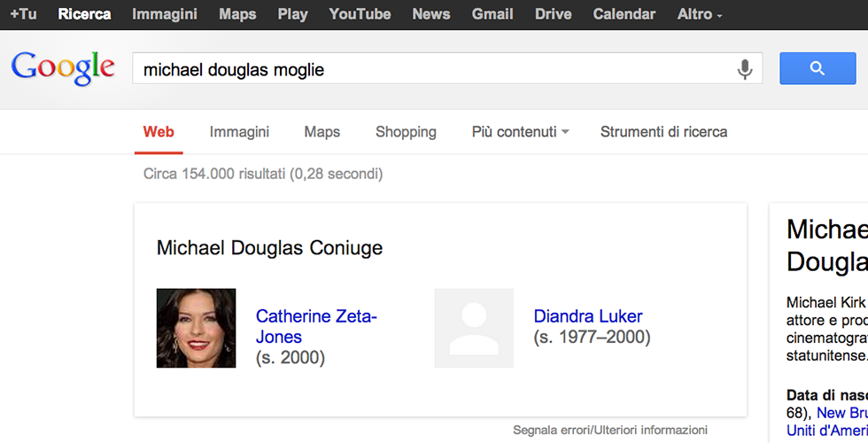The height and width of the screenshot is (443, 868).
Task: Go to Gmail in the top navigation
Action: coord(492,14)
